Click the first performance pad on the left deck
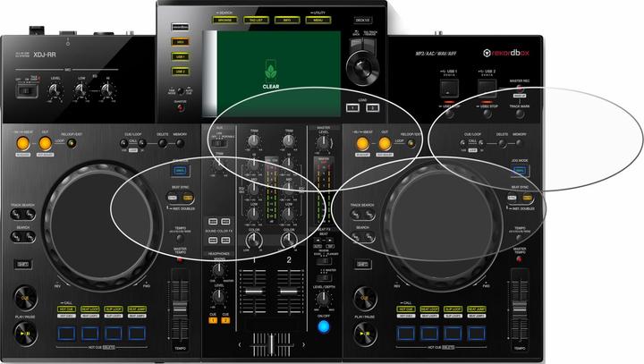Screen dimensions: 644x364 pyautogui.click(x=66, y=334)
